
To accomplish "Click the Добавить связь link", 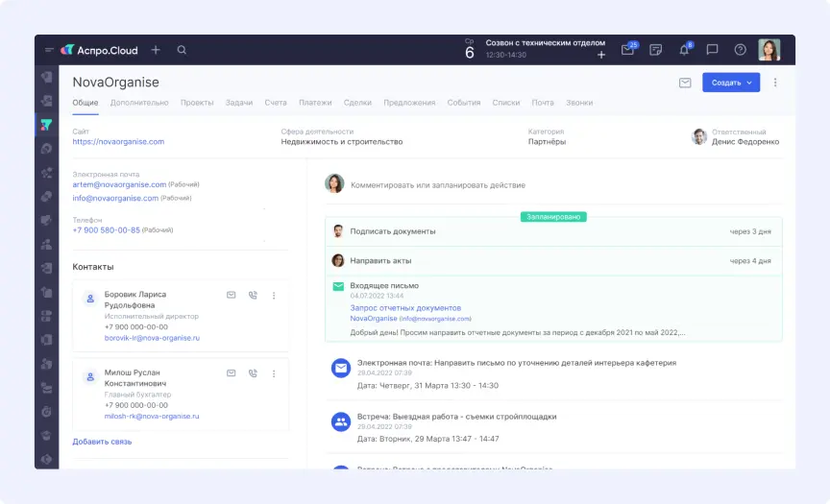I will (x=102, y=442).
